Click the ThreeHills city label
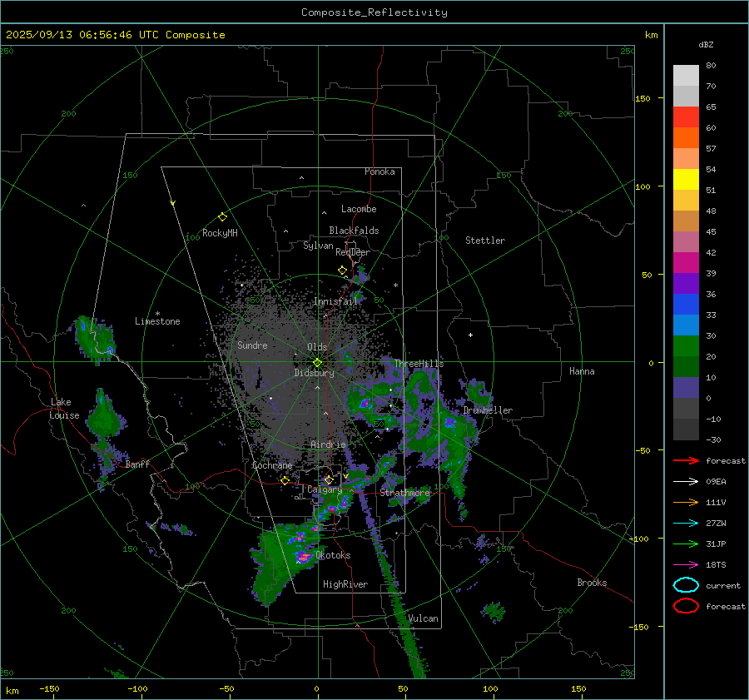Image resolution: width=749 pixels, height=700 pixels. (x=419, y=364)
